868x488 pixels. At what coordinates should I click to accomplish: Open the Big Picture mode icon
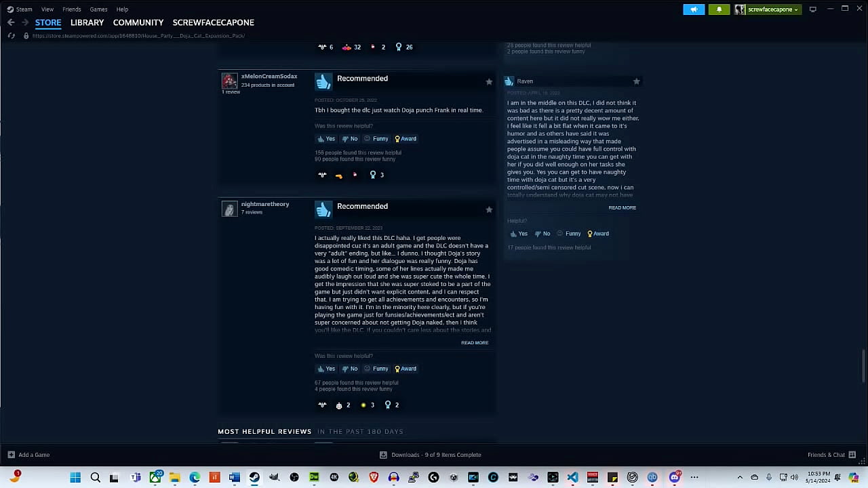coord(812,9)
